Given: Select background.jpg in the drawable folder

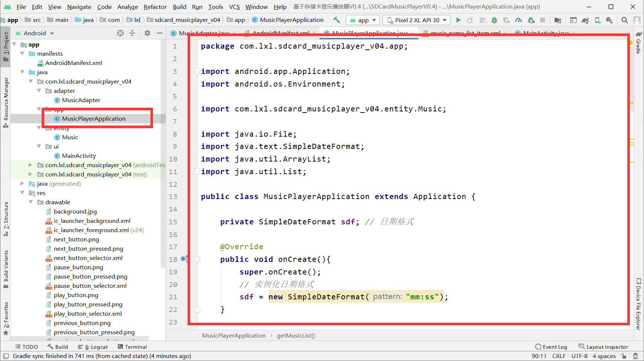Looking at the screenshot, I should [x=75, y=211].
